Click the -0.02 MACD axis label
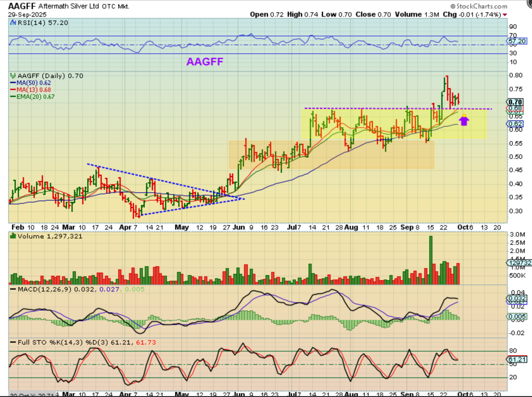Viewport: 532px width, 397px height. point(517,333)
